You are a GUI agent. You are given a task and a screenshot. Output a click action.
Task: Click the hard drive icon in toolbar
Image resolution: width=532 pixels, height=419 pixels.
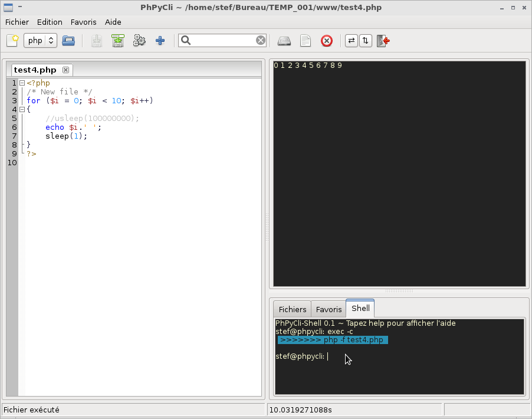pyautogui.click(x=285, y=41)
